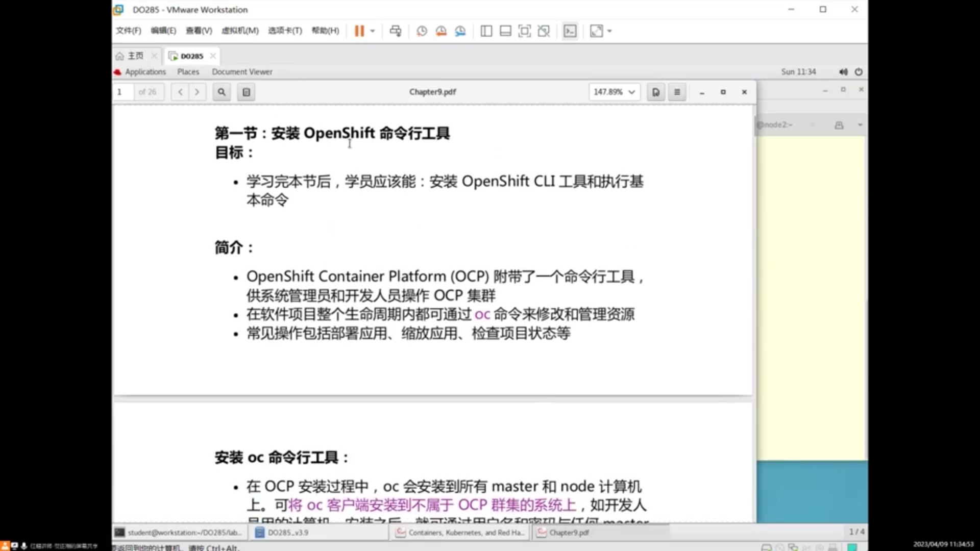This screenshot has height=551, width=980.
Task: Click the Sun 11:34 clock in top bar
Action: (798, 72)
